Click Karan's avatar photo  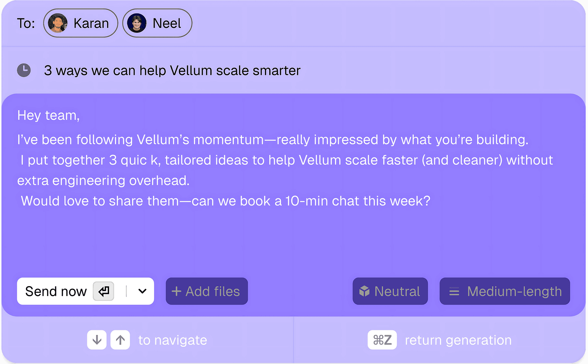(58, 23)
